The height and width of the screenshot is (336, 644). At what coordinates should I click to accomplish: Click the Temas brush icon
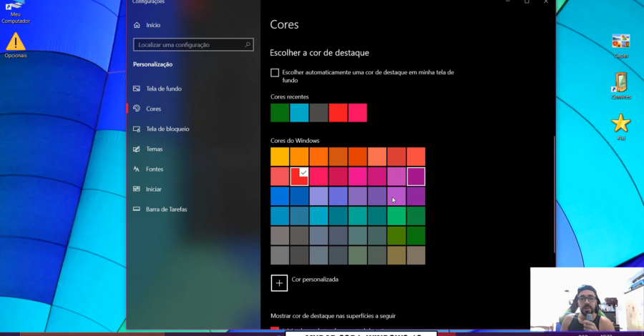pos(137,149)
